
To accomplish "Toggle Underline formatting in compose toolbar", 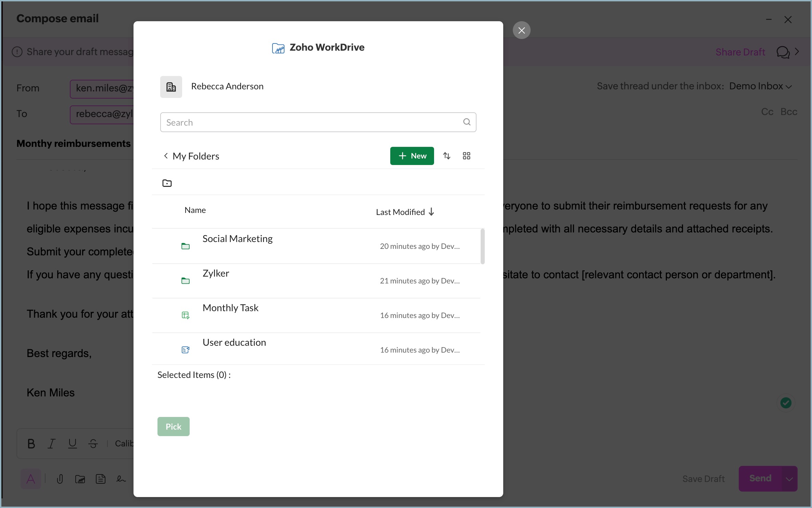I will coord(72,444).
